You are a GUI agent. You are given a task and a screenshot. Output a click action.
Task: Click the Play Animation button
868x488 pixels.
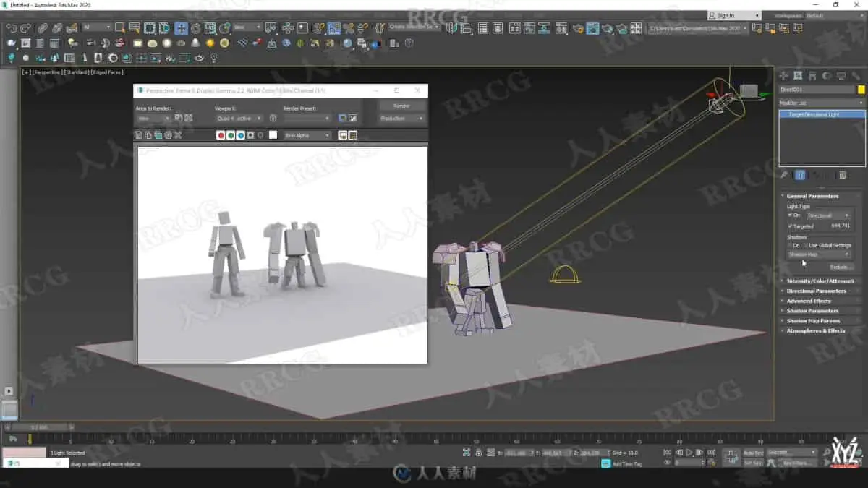pyautogui.click(x=689, y=453)
